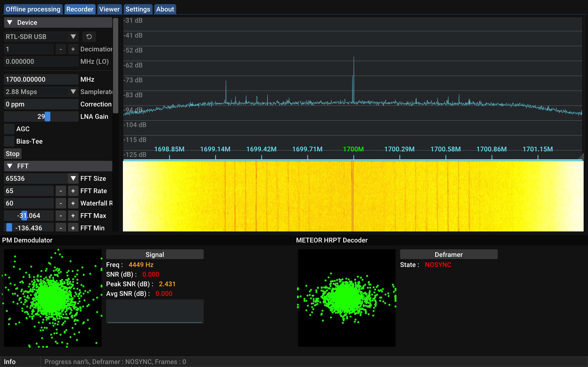588x367 pixels.
Task: Decrease the FFT Max value
Action: tap(60, 216)
